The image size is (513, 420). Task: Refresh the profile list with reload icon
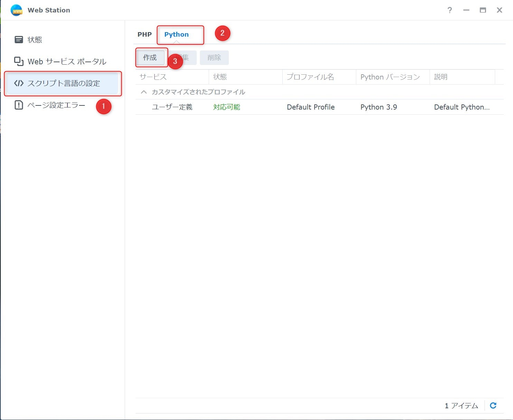[x=493, y=405]
